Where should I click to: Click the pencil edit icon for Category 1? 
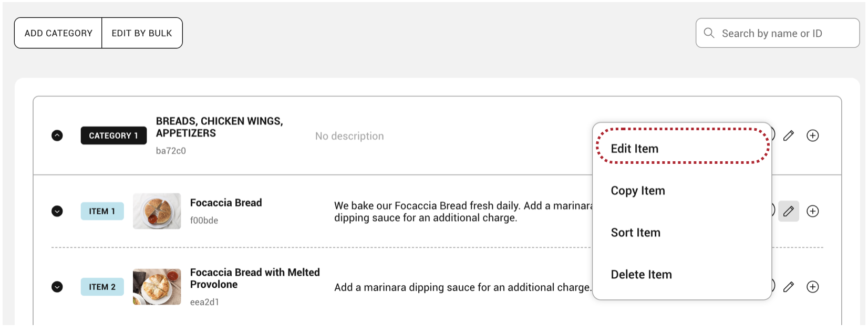pyautogui.click(x=788, y=136)
